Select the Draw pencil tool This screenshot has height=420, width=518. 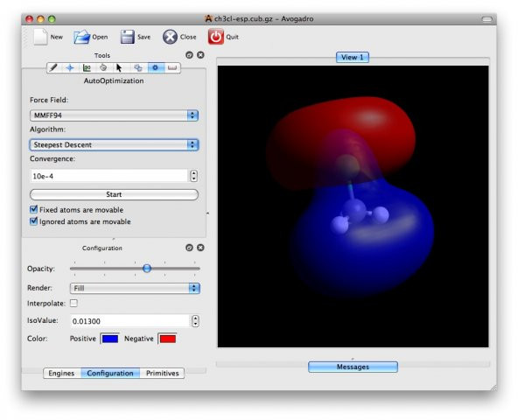point(53,67)
